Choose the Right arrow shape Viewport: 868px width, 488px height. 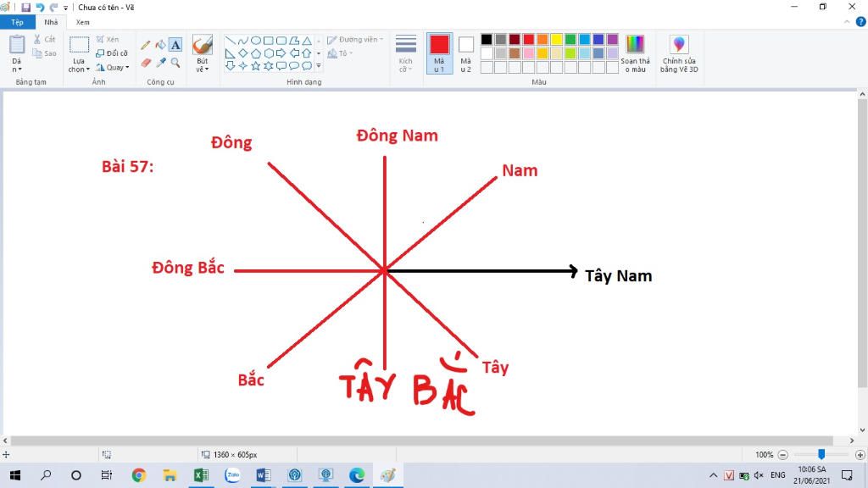point(281,53)
